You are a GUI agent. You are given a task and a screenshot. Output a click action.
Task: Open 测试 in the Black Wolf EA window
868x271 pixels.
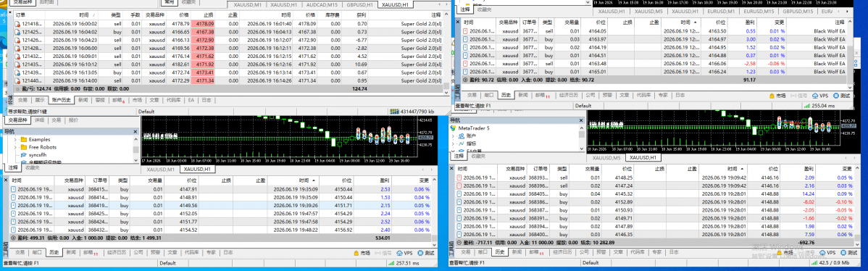840,95
